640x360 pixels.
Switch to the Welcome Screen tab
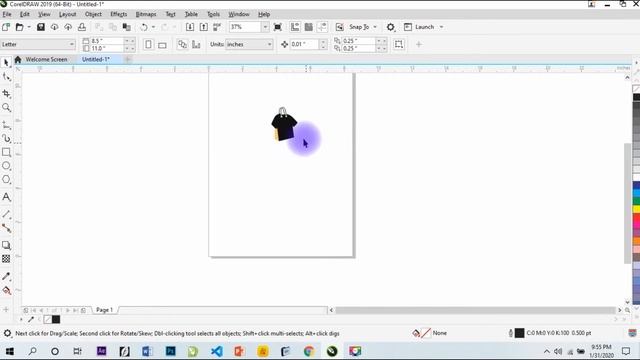pos(46,59)
